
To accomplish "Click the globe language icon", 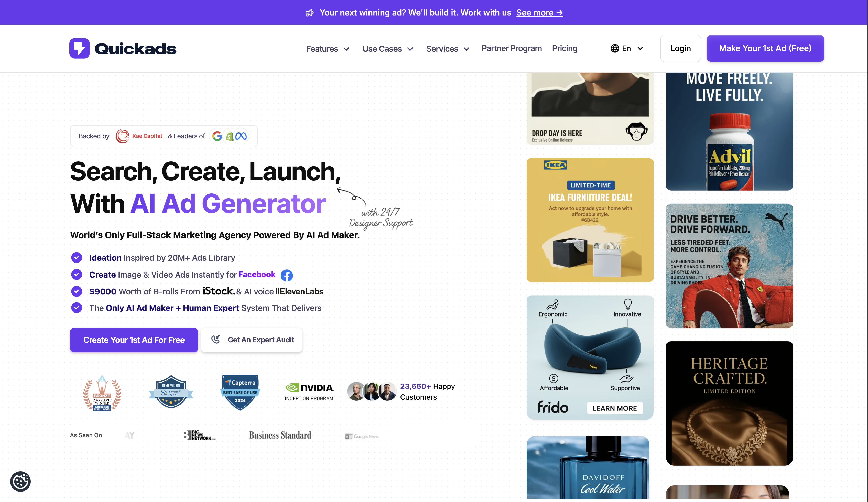I will point(614,48).
